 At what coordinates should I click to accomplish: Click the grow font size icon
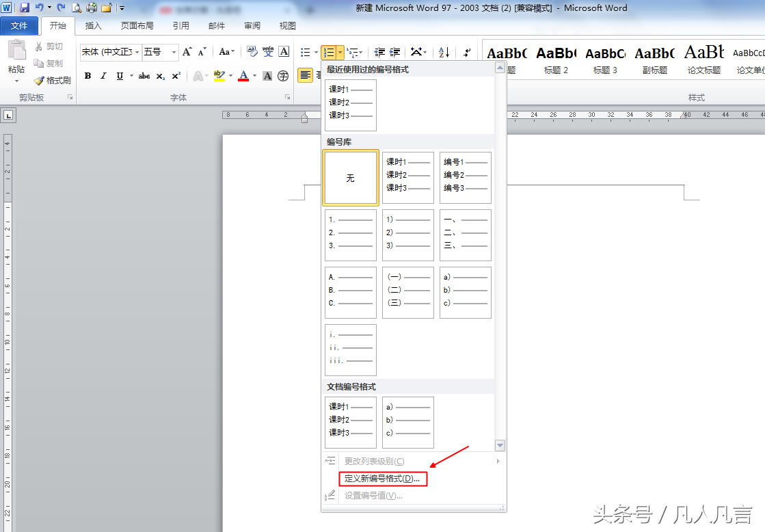187,52
